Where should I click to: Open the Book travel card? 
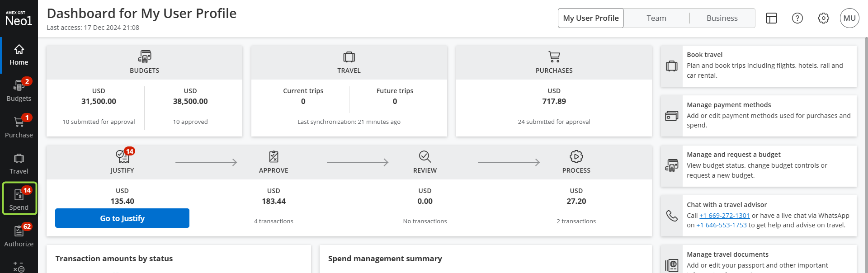tap(758, 66)
